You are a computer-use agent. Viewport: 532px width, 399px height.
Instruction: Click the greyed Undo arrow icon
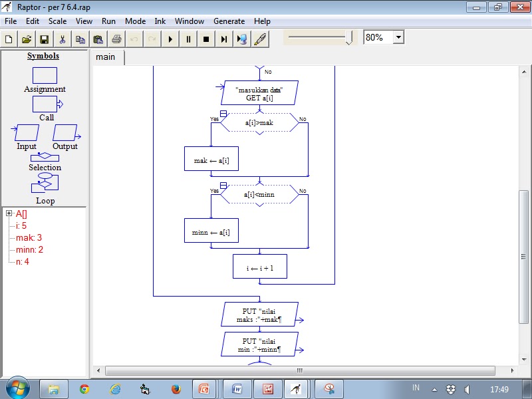pos(134,39)
